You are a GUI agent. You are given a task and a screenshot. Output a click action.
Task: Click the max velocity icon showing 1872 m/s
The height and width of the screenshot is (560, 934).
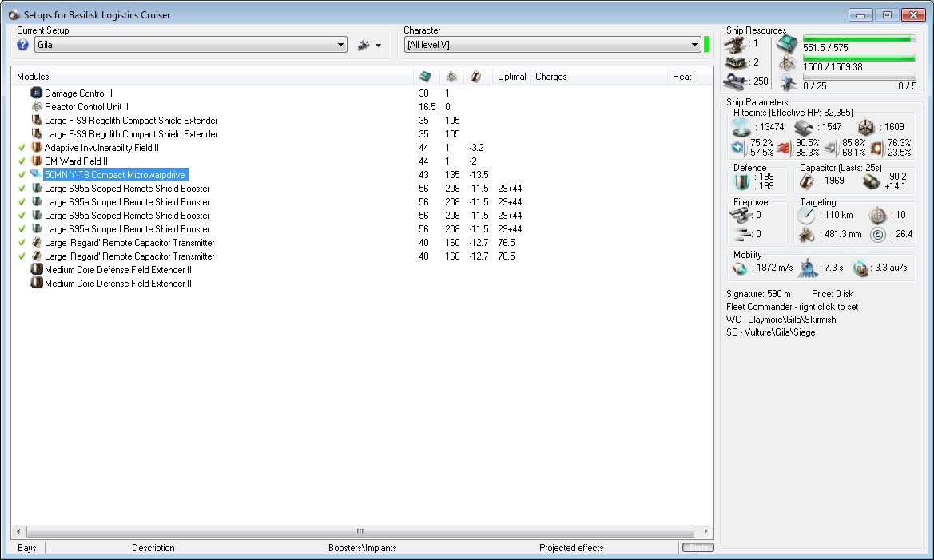[x=739, y=268]
